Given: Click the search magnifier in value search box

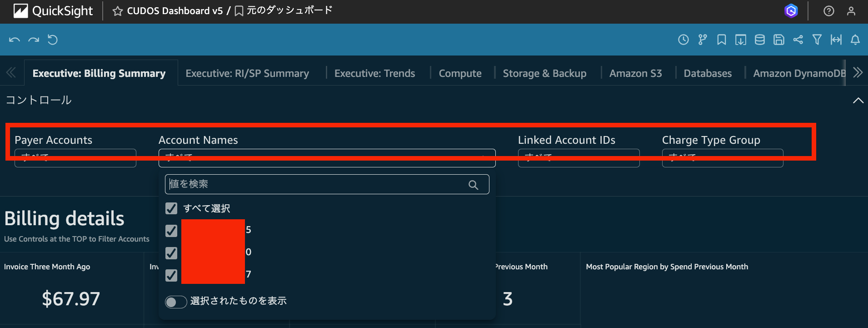Looking at the screenshot, I should pyautogui.click(x=474, y=185).
